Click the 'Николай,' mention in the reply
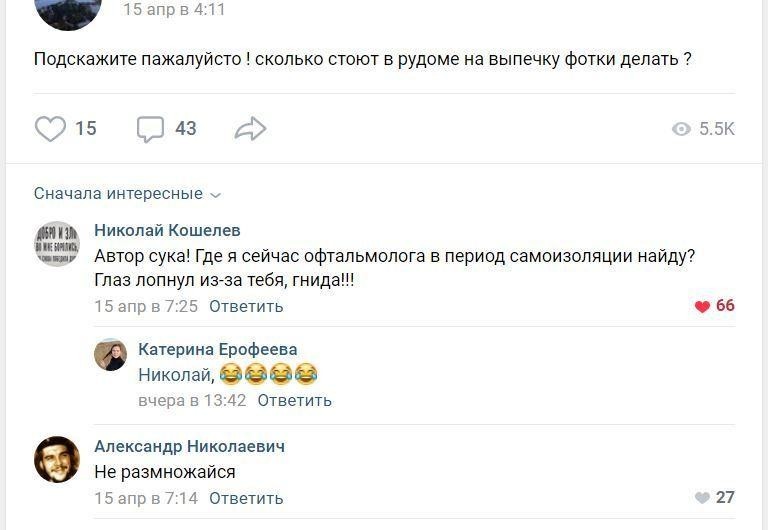Screen dimensions: 768x530 (176, 375)
